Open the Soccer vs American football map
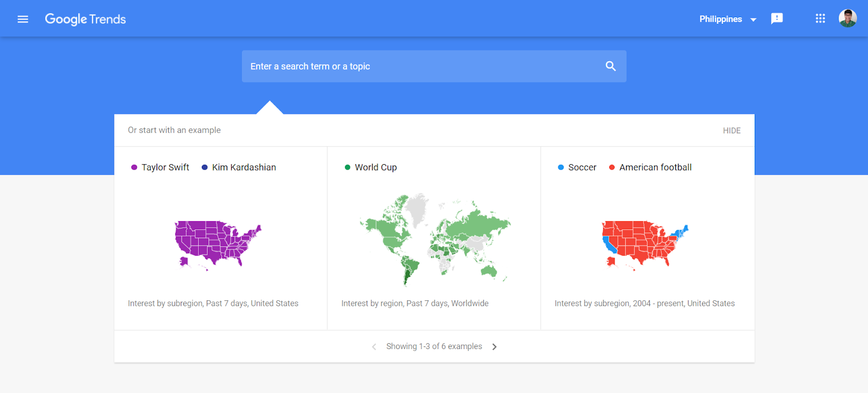The width and height of the screenshot is (868, 393). click(644, 244)
